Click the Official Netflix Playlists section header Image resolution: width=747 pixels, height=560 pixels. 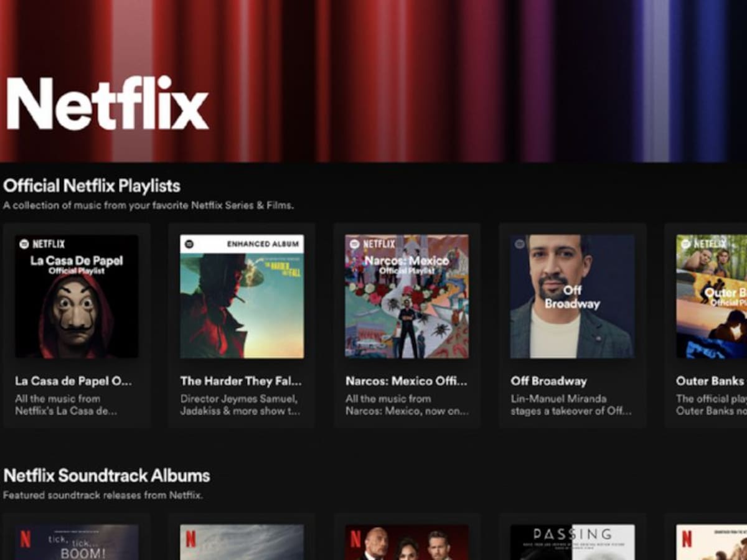point(91,186)
